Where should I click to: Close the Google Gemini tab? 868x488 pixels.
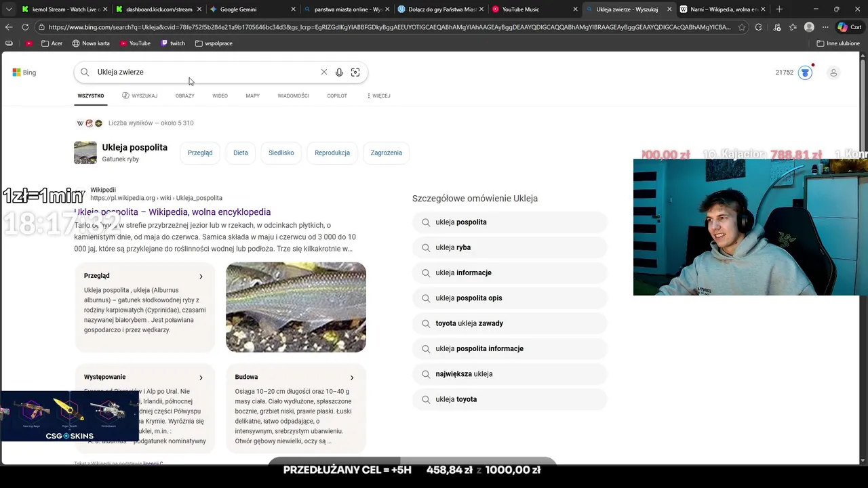pos(293,9)
